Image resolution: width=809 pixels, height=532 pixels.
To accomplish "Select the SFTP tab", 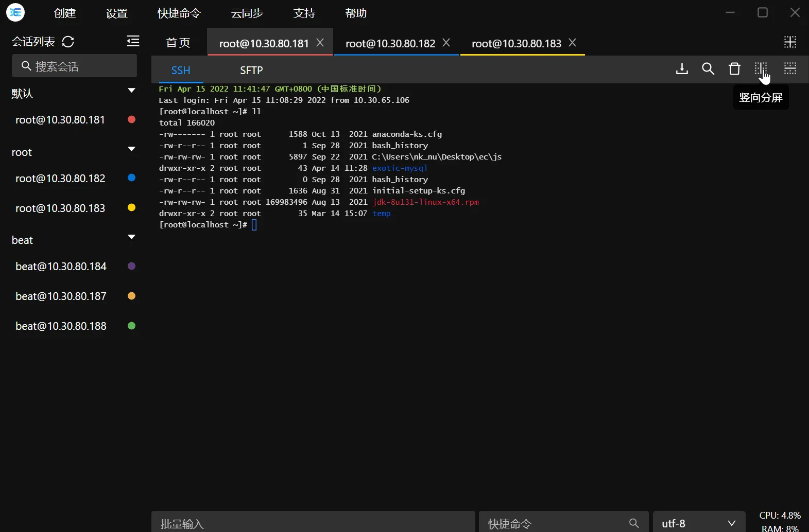I will coord(251,70).
